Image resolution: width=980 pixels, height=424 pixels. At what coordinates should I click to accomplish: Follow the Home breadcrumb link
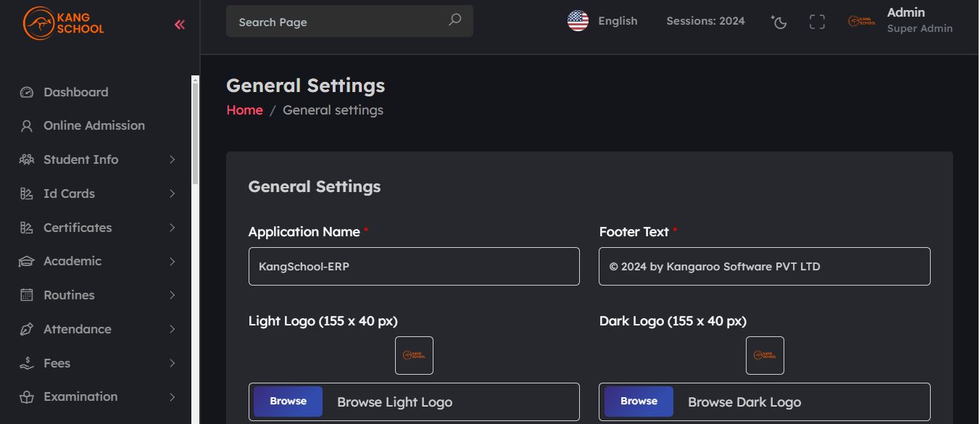pos(244,110)
